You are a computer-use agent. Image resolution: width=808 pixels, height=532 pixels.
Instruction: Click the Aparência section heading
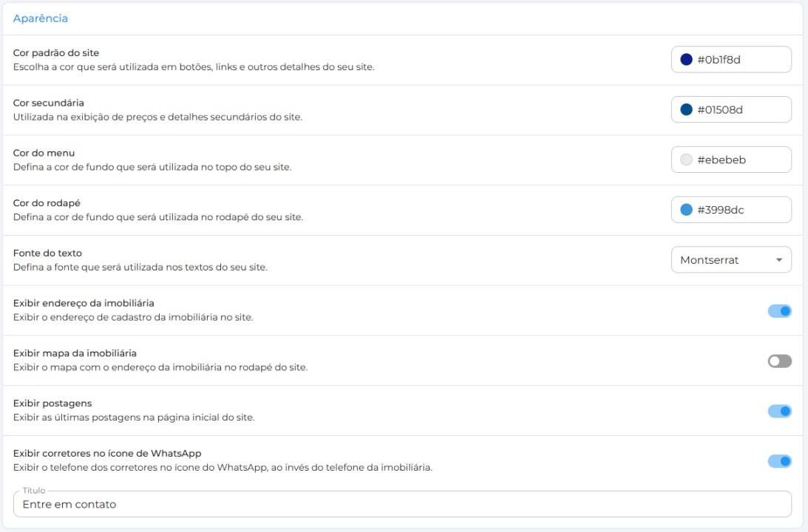click(x=40, y=18)
